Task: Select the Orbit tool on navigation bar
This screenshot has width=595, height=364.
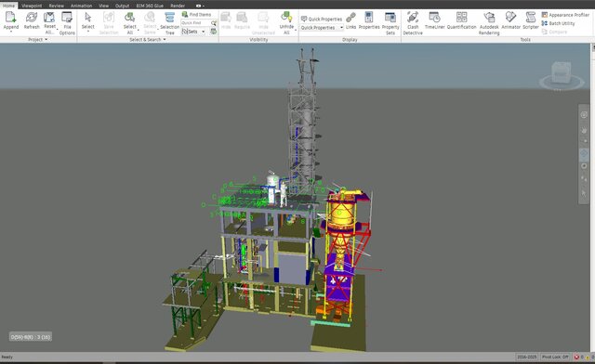Action: point(584,153)
